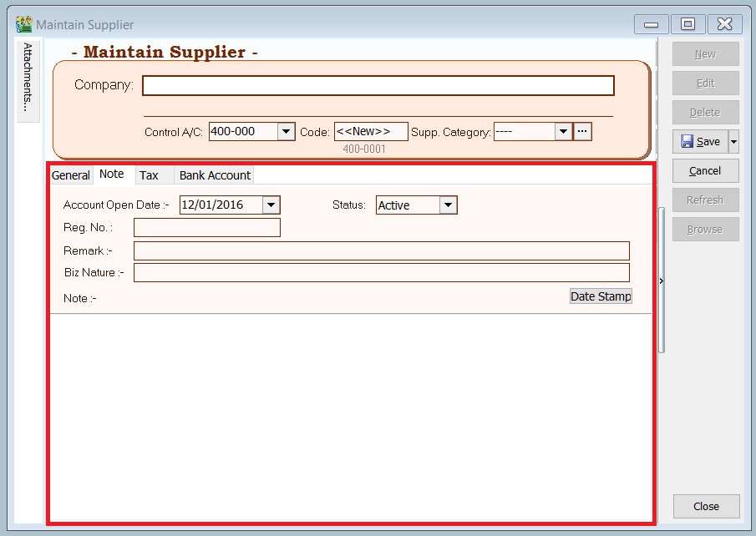Viewport: 756px width, 536px height.
Task: Open the Status dropdown showing Active
Action: click(448, 205)
